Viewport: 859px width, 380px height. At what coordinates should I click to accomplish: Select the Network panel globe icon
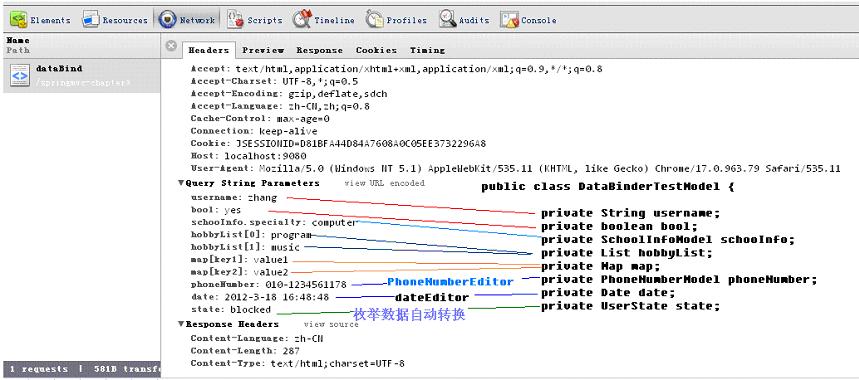[x=167, y=20]
